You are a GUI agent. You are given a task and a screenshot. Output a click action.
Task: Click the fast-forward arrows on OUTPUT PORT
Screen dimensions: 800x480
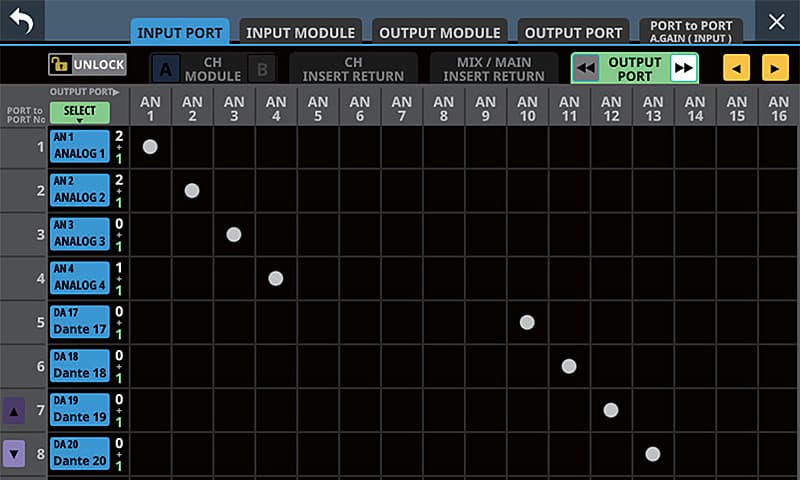[683, 68]
